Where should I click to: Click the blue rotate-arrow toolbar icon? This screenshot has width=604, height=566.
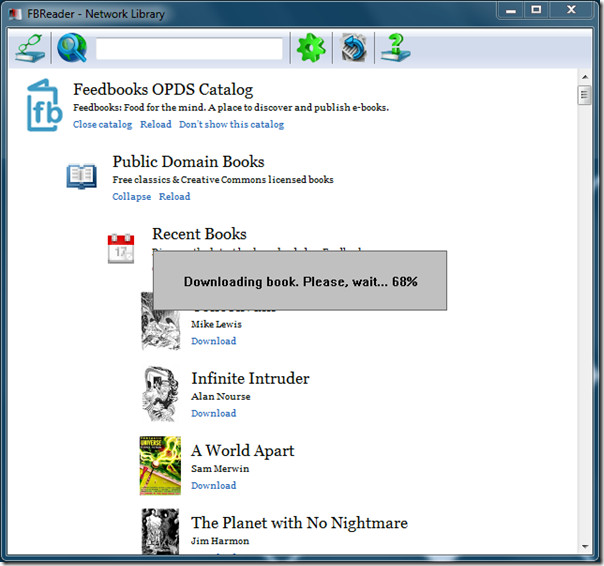pos(353,48)
